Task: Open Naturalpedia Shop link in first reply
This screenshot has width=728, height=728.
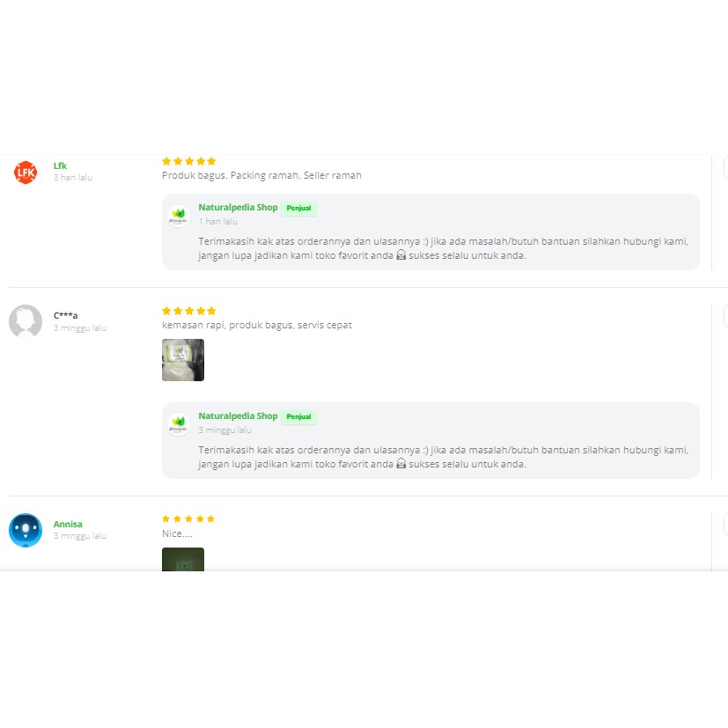Action: point(238,208)
